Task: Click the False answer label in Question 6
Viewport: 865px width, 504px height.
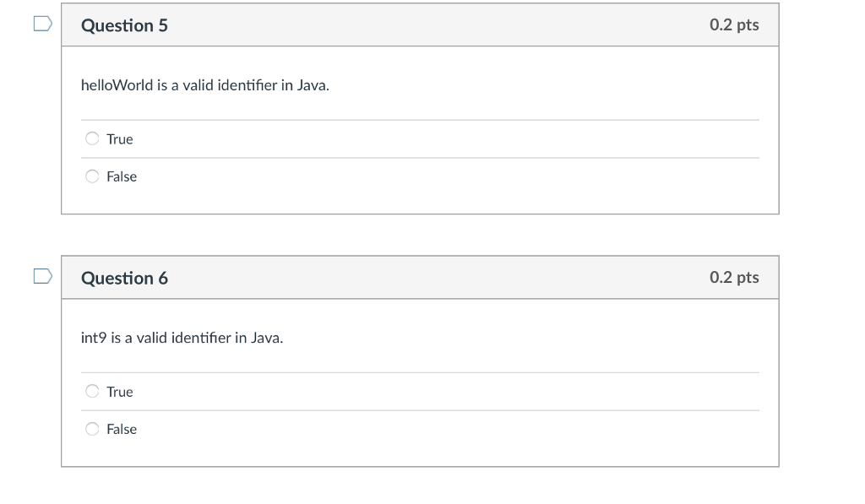Action: pos(122,429)
